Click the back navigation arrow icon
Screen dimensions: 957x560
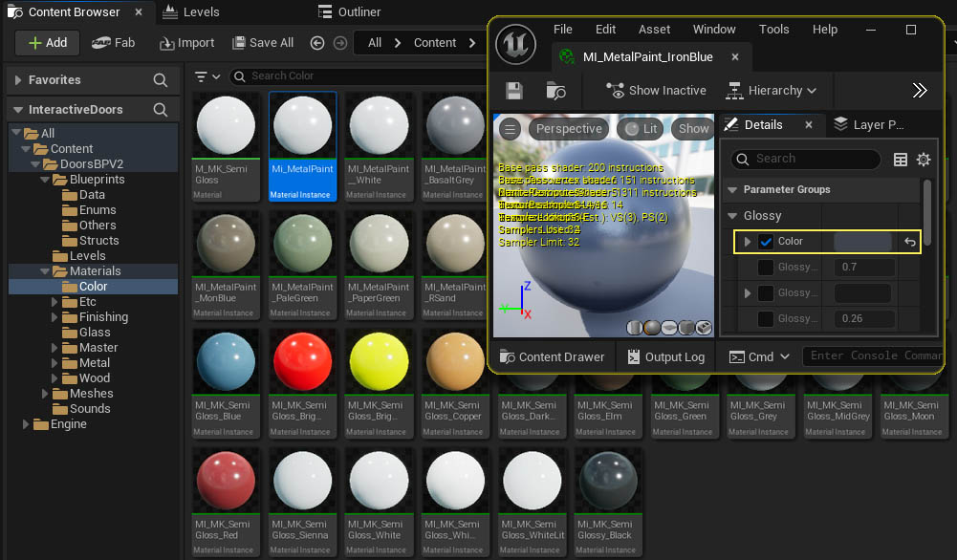point(317,43)
